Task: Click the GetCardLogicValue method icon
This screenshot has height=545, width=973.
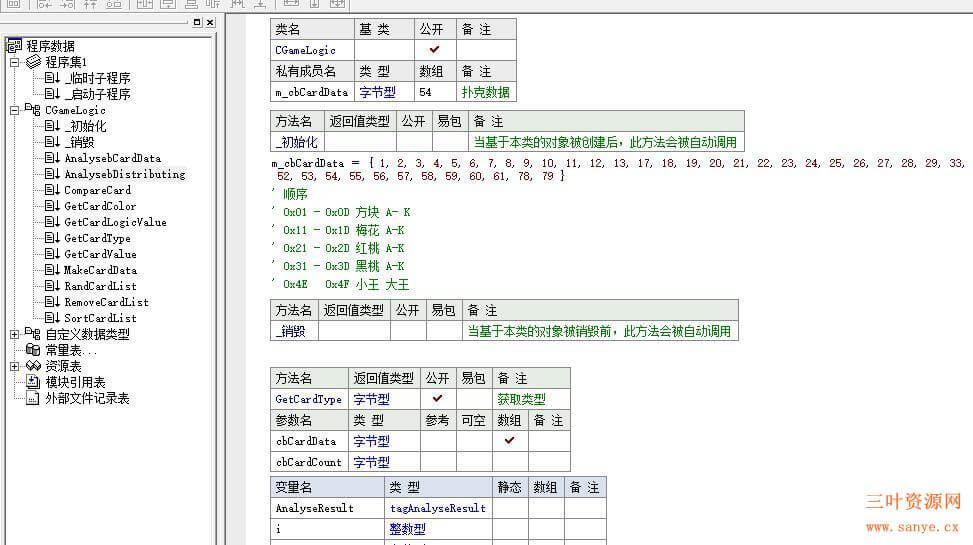Action: click(x=52, y=222)
